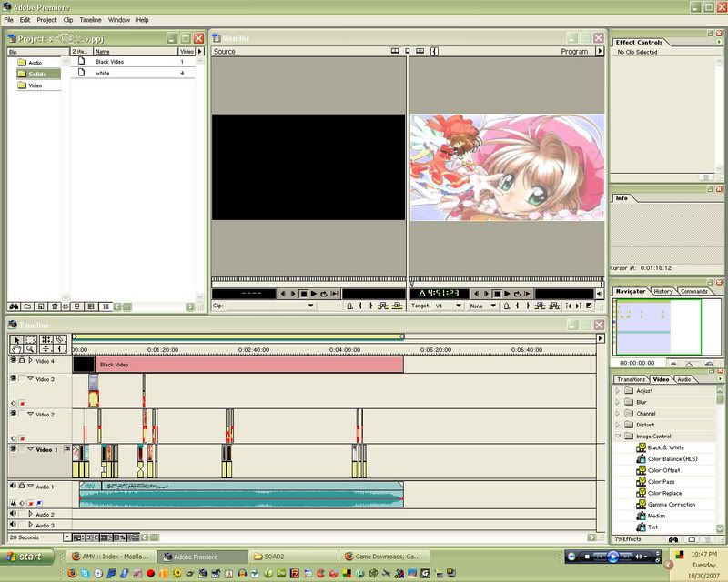Select the Solids bin in Project window

(39, 74)
